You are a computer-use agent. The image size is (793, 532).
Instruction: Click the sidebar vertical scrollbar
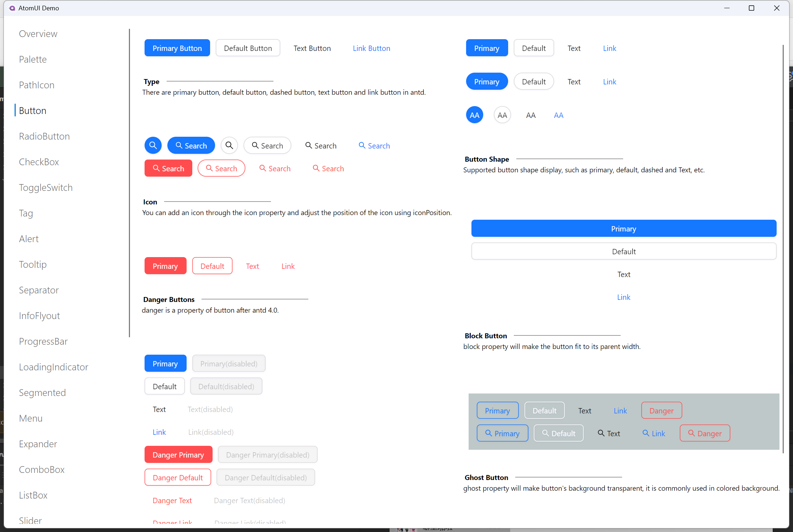coord(129,183)
